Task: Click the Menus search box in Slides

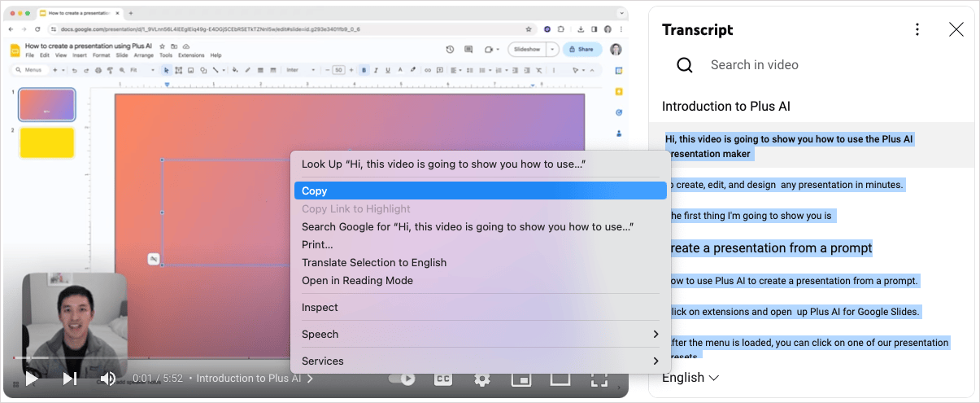Action: pyautogui.click(x=30, y=70)
